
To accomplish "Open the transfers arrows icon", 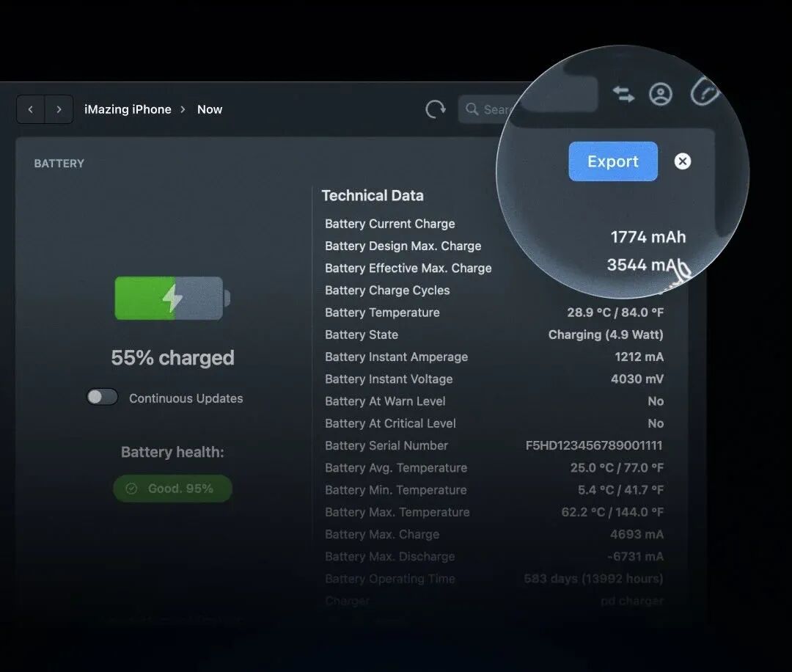I will (x=623, y=94).
